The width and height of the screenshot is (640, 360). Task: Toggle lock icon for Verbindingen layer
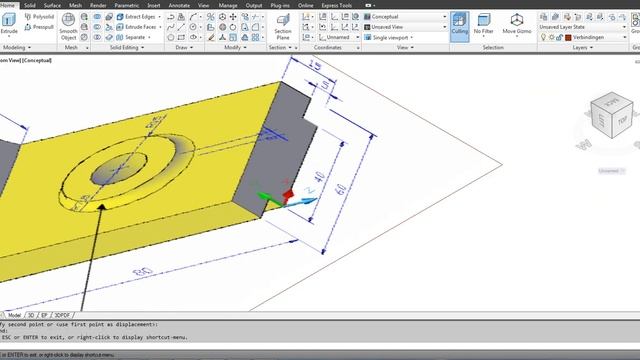(x=559, y=37)
